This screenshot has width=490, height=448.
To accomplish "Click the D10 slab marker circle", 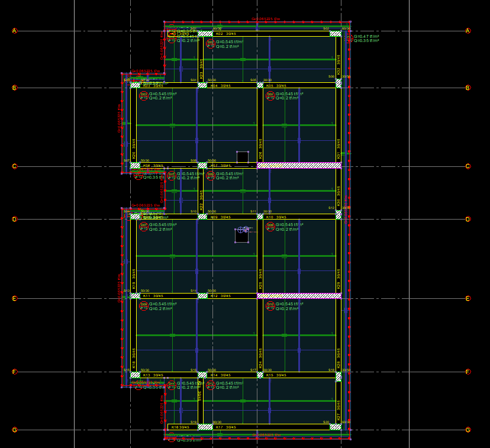I will (270, 305).
